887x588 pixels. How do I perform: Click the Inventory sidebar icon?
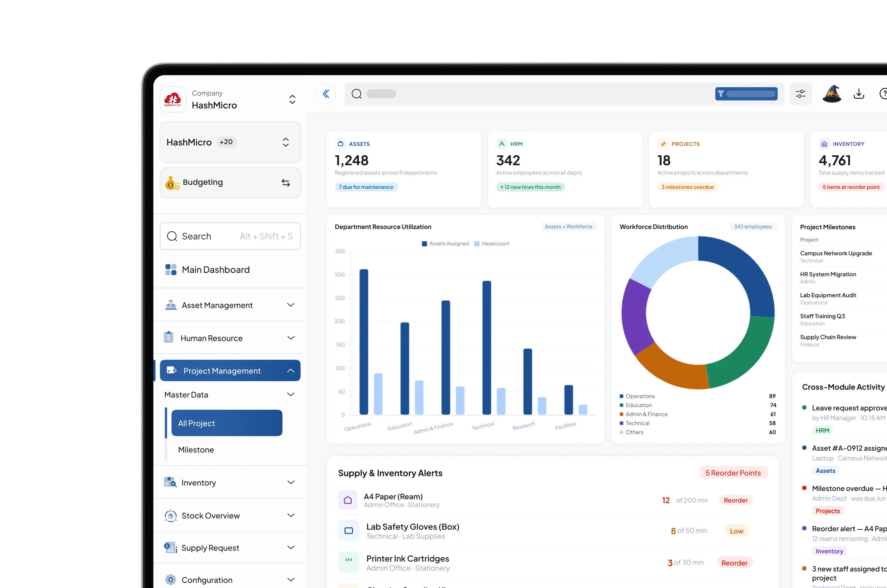170,482
